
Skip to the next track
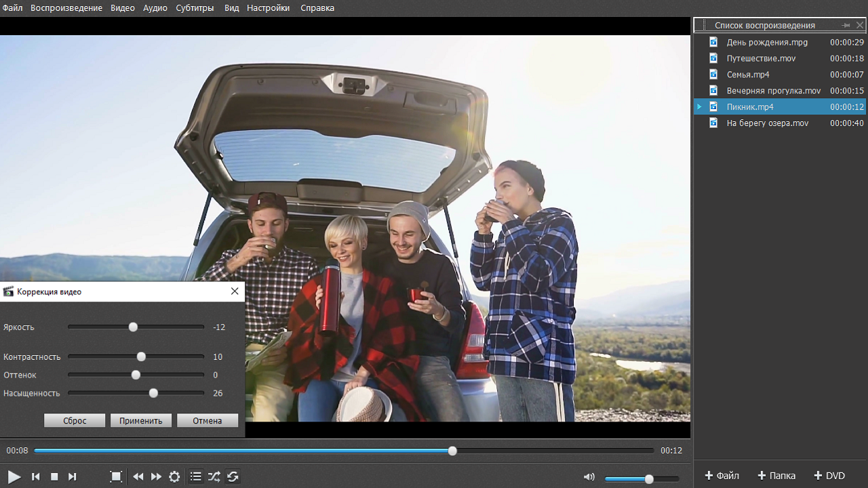73,477
